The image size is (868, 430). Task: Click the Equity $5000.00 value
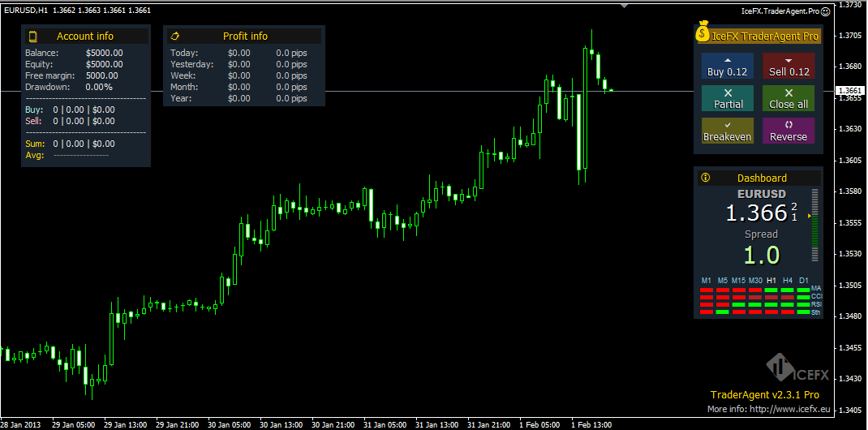(105, 64)
